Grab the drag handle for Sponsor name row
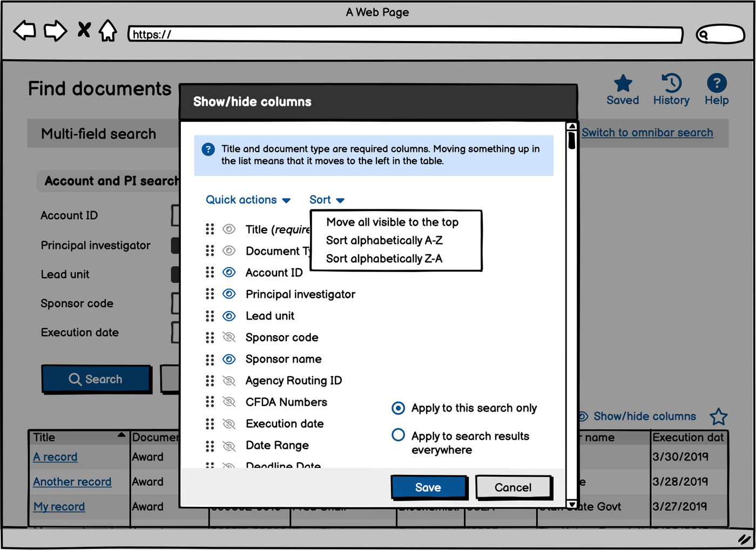The image size is (756, 550). pos(210,359)
